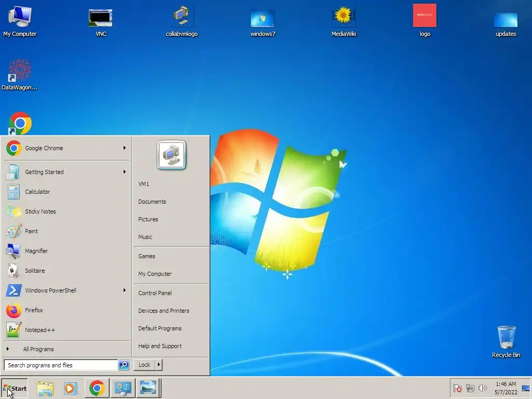The image size is (532, 399).
Task: Click the volume speaker tray icon
Action: 482,388
